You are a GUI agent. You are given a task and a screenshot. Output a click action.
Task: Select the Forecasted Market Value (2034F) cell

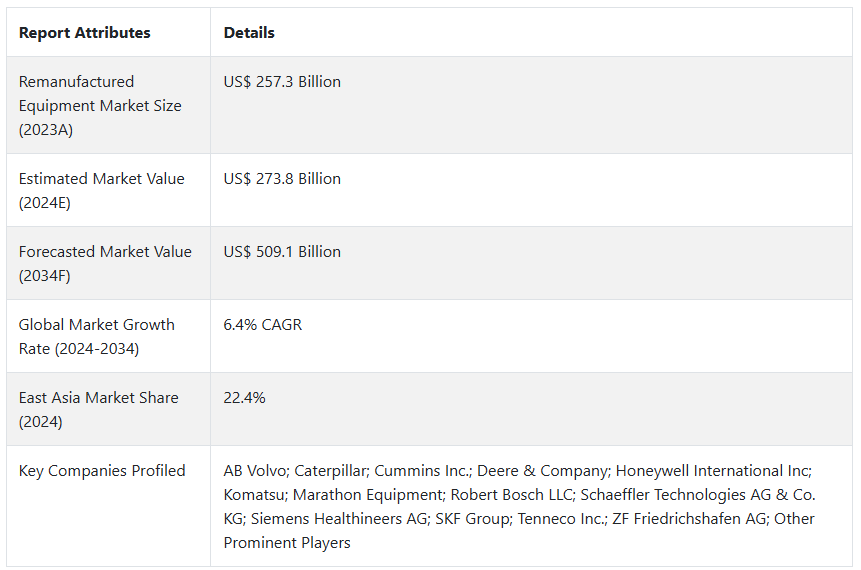click(x=105, y=263)
